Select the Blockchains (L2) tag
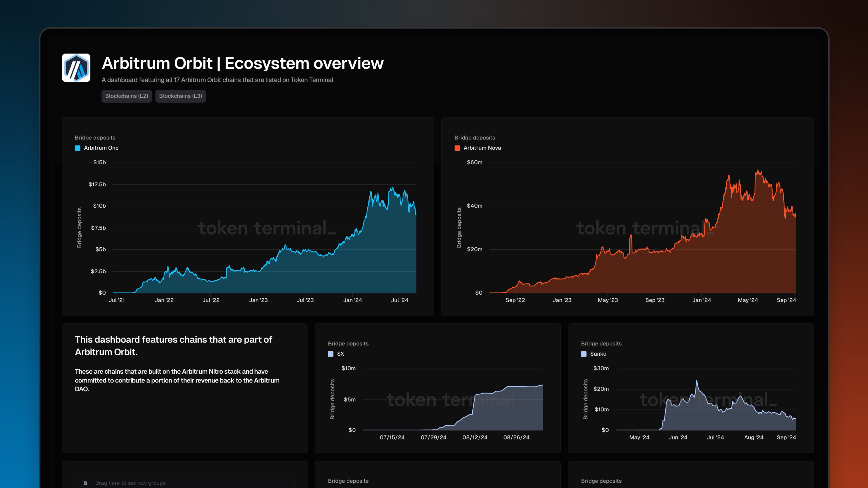This screenshot has width=868, height=488. tap(126, 96)
